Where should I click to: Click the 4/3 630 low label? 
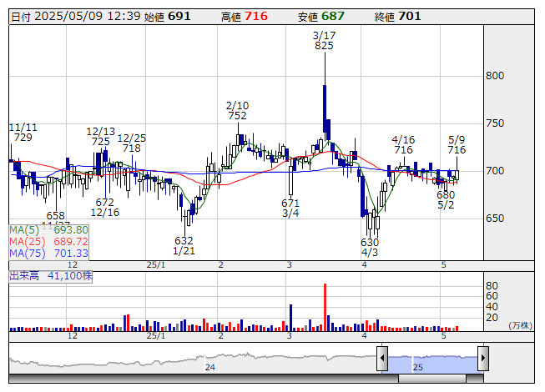(370, 247)
